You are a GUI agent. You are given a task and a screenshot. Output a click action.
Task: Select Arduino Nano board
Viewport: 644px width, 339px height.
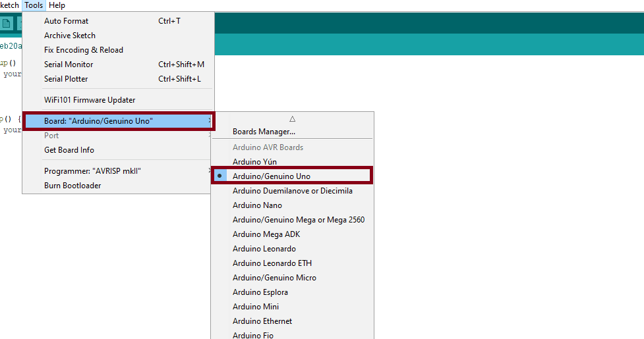click(292, 205)
